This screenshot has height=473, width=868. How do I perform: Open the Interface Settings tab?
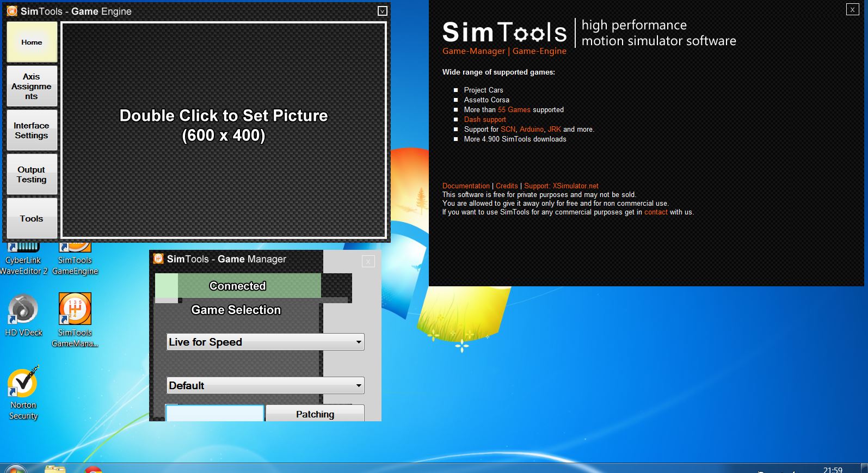point(32,131)
